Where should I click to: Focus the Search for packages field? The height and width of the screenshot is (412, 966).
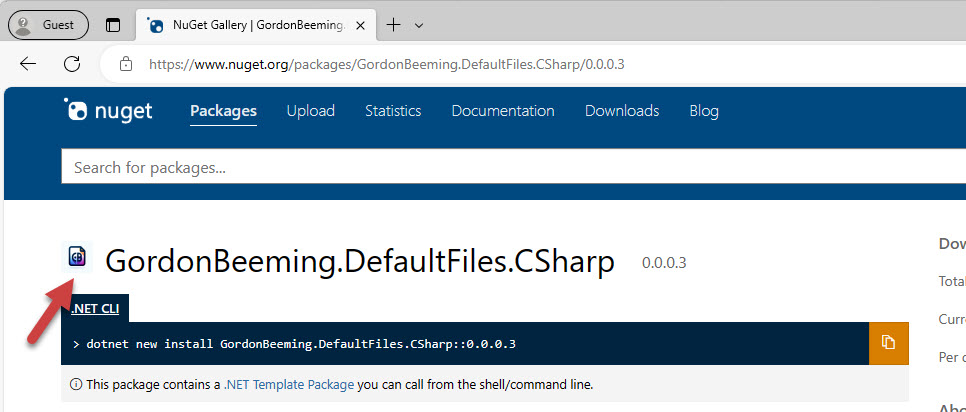click(x=514, y=167)
